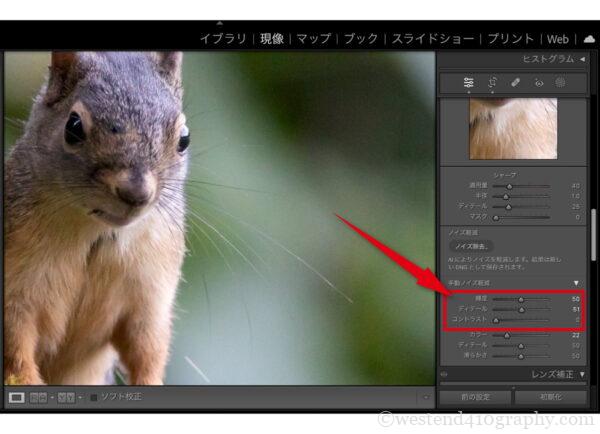The image size is (600, 434).
Task: Select the Edit sliders tool icon
Action: [468, 84]
